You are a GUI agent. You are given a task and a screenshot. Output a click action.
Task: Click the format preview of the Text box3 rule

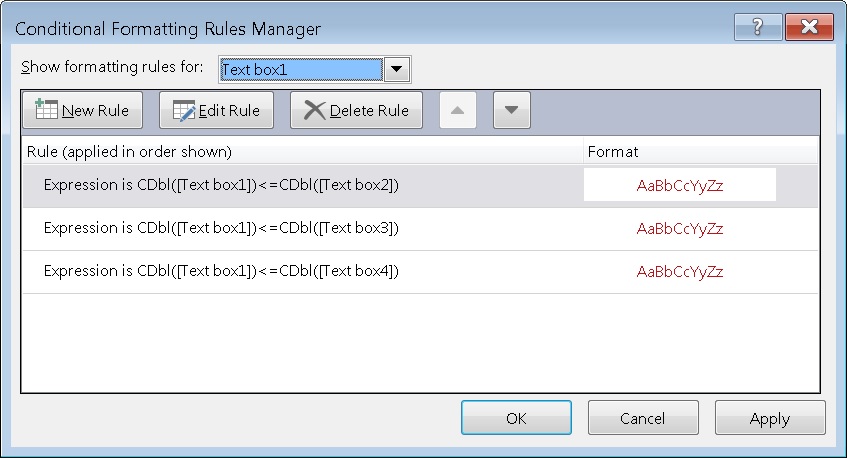pyautogui.click(x=680, y=228)
